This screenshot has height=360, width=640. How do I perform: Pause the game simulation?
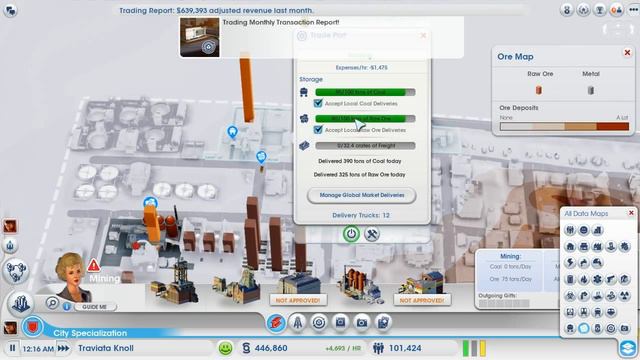[x=12, y=348]
